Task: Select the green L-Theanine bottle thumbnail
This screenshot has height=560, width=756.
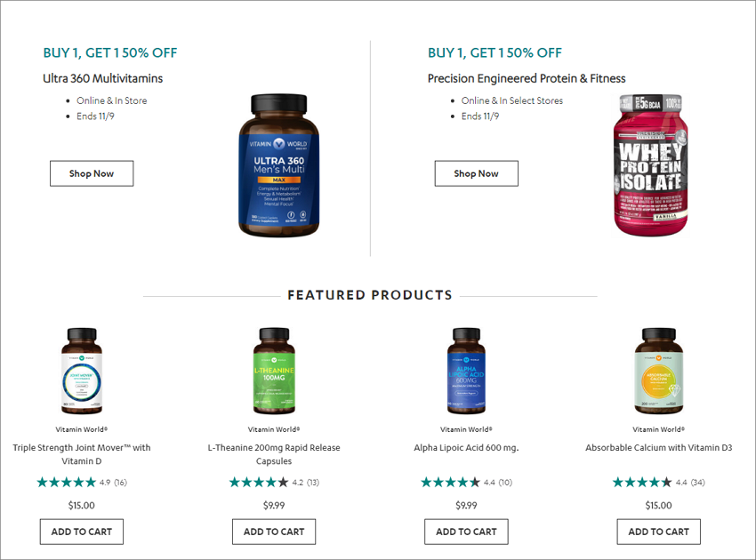Action: pos(274,371)
